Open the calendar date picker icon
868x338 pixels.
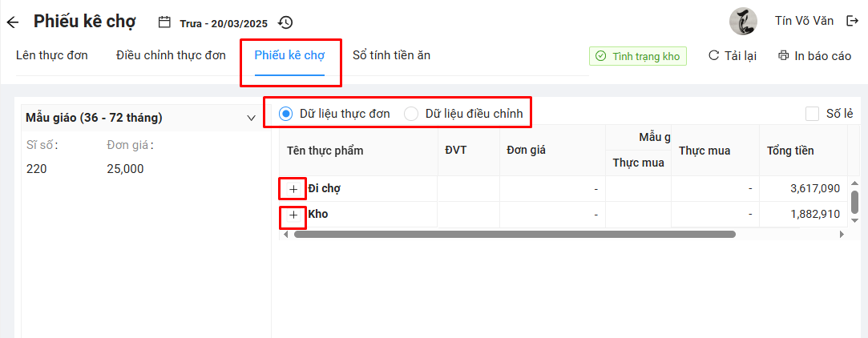point(164,22)
